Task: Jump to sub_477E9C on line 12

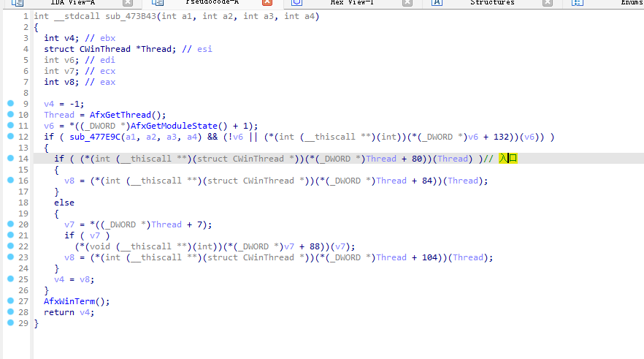Action: 95,137
